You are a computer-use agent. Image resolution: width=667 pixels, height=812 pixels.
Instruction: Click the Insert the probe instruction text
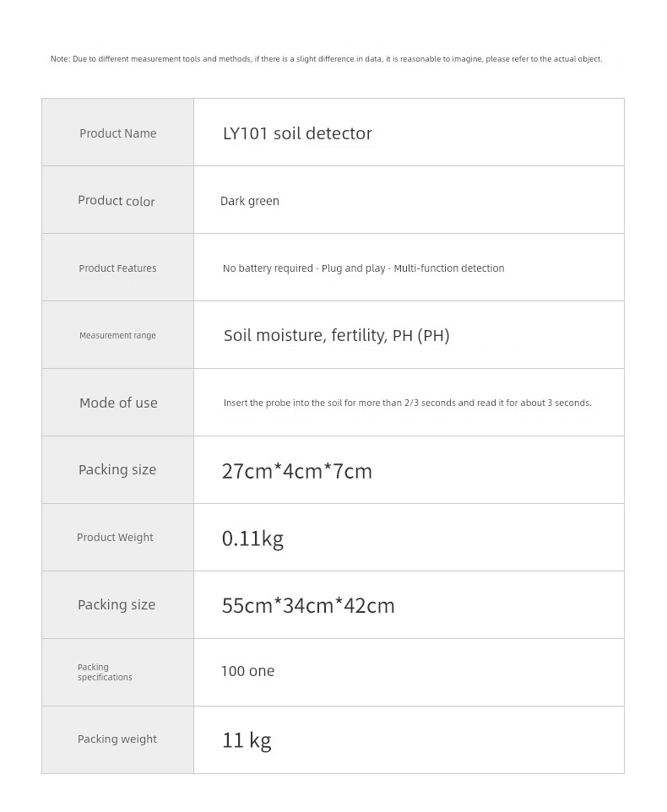tap(408, 403)
